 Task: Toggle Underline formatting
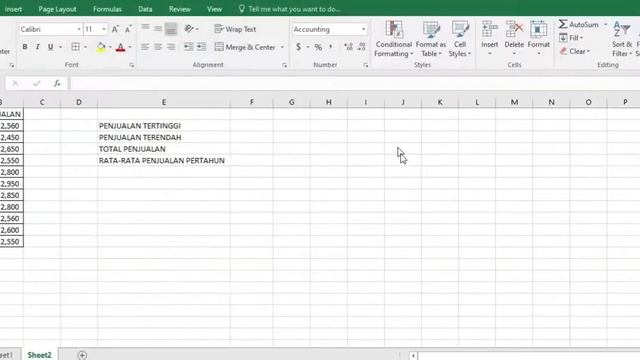51,47
